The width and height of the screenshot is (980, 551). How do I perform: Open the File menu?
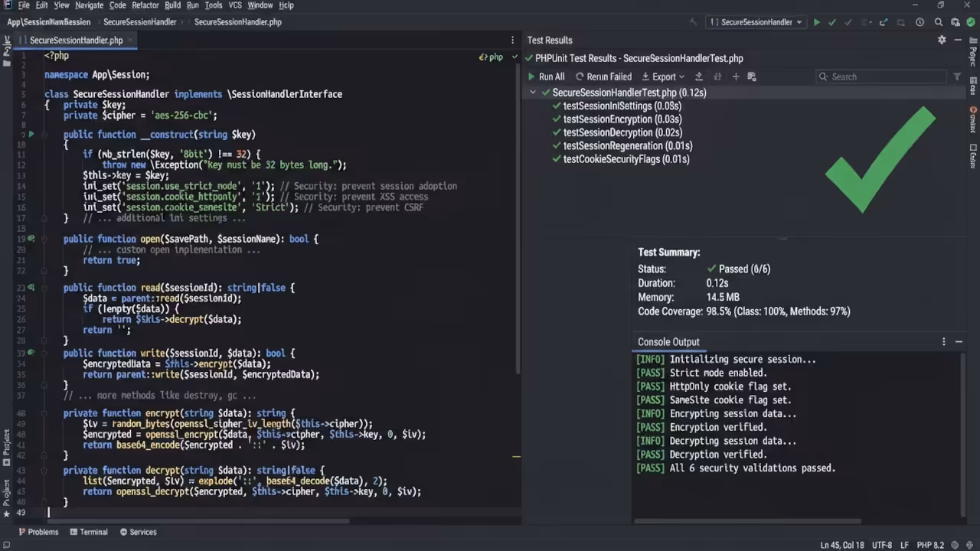pos(24,5)
